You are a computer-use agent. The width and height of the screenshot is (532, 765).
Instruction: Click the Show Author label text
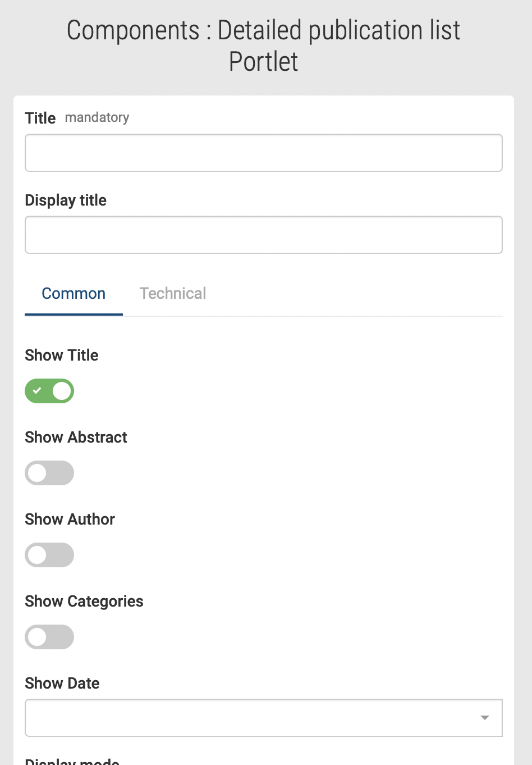pos(70,520)
